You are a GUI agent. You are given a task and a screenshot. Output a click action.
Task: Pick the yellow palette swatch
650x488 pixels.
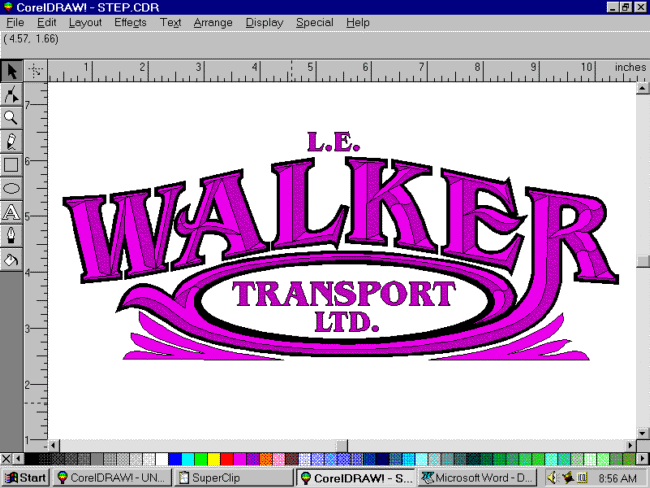point(214,459)
